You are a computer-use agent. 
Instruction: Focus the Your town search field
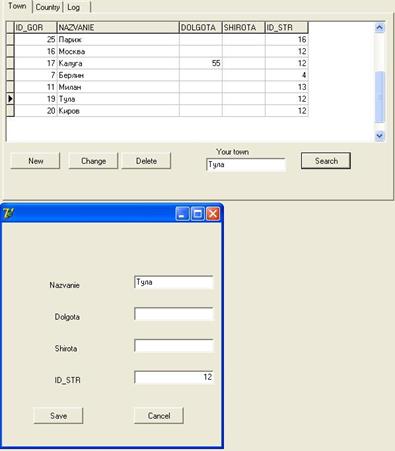[x=246, y=165]
